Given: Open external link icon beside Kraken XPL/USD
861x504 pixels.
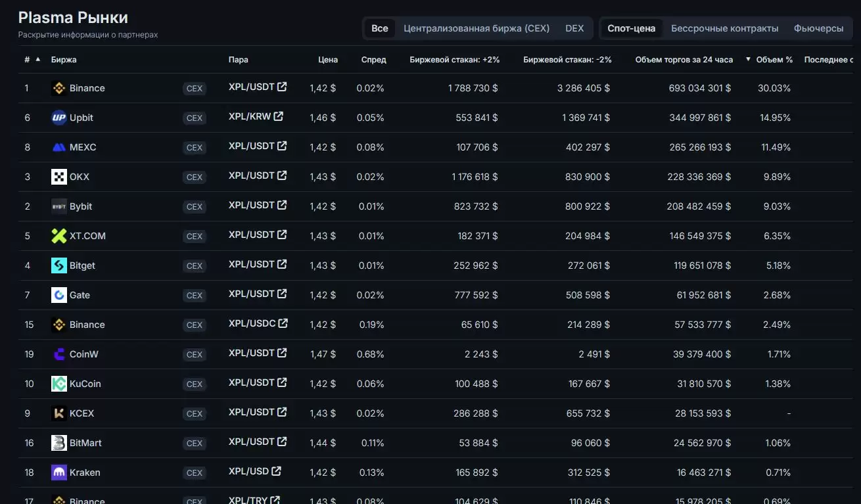Looking at the screenshot, I should tap(277, 471).
